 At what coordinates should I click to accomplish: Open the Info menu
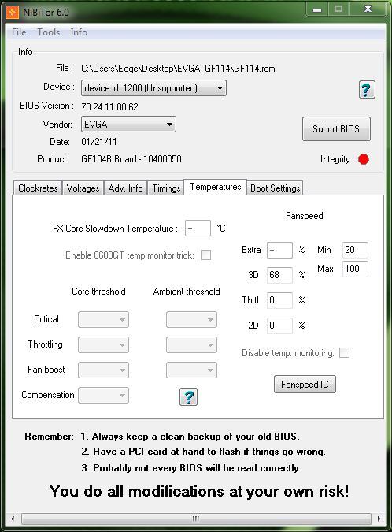click(x=79, y=32)
